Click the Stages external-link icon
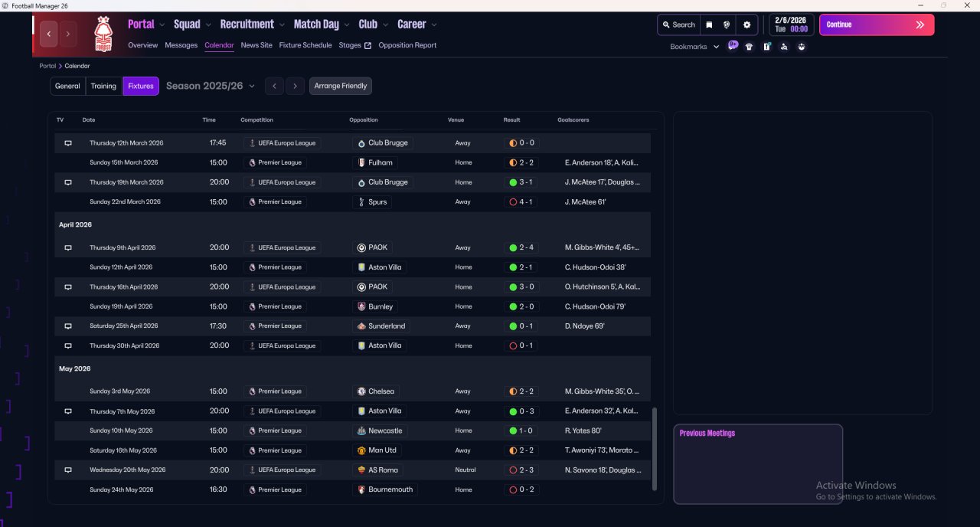 pyautogui.click(x=367, y=45)
